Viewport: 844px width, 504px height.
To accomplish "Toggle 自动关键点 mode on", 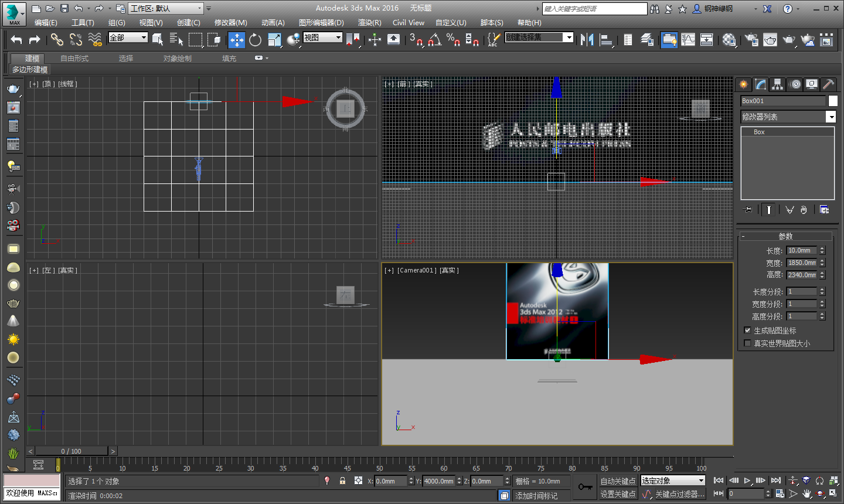I will point(618,481).
